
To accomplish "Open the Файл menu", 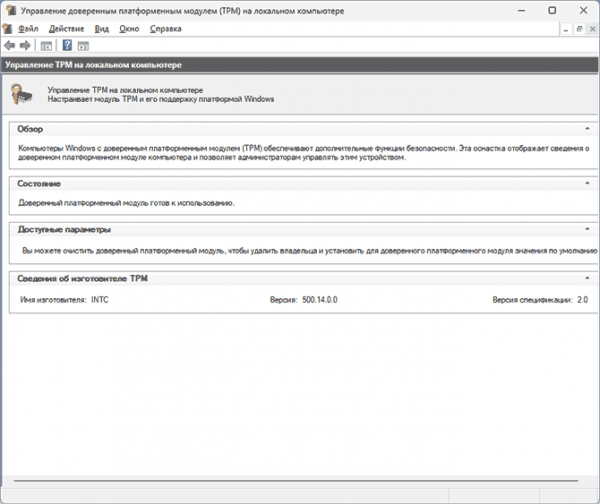I will pyautogui.click(x=28, y=29).
